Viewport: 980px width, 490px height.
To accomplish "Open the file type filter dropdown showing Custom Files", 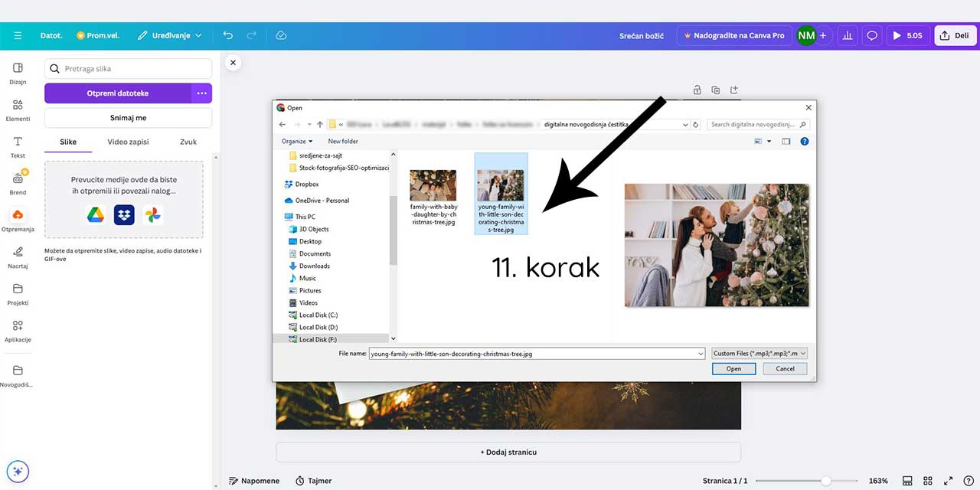I will 756,353.
